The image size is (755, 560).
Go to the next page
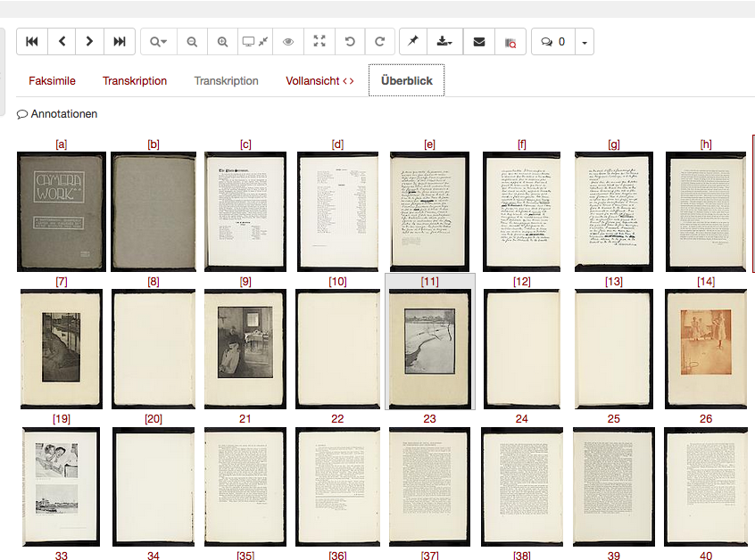[x=90, y=42]
